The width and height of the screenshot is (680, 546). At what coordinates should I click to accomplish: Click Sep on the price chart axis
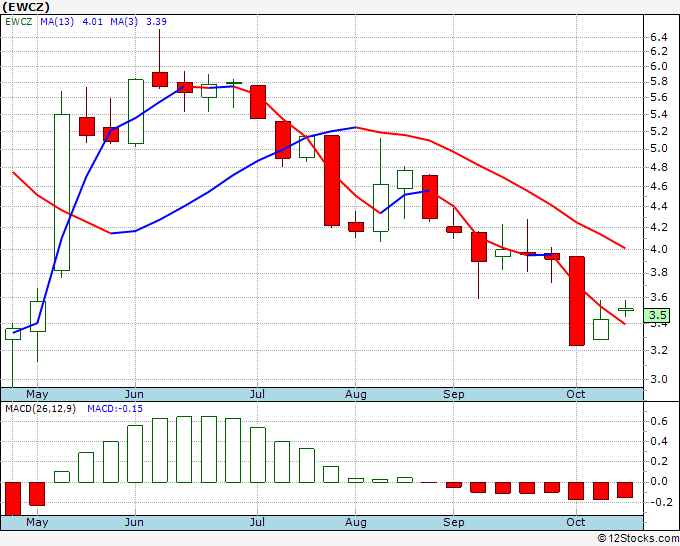point(454,394)
